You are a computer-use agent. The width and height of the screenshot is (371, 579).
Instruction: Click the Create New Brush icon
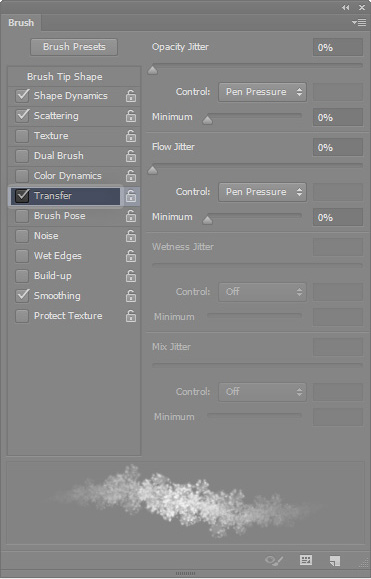[x=335, y=561]
